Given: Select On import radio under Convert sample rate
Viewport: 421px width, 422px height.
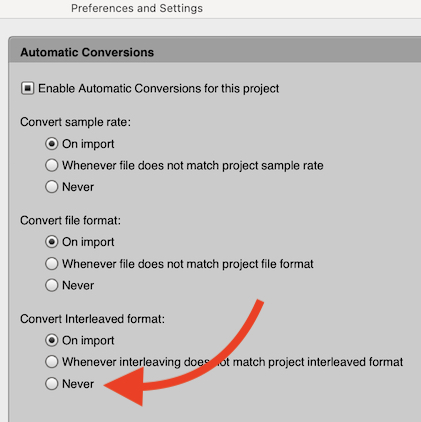Looking at the screenshot, I should 52,144.
